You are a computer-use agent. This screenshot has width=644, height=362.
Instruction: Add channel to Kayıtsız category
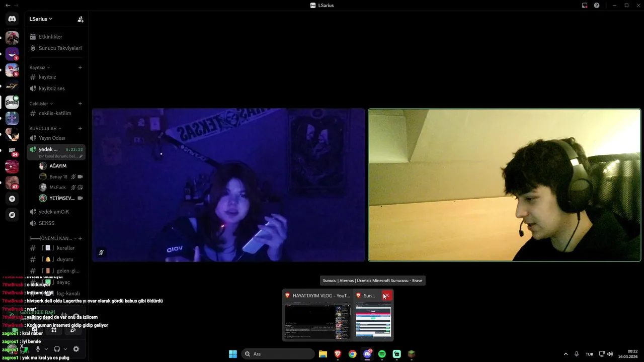tap(80, 67)
